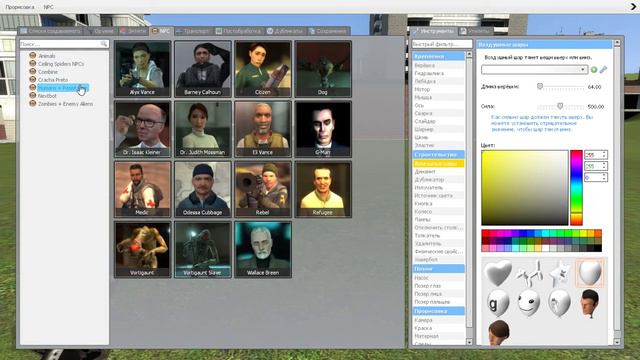Image resolution: width=640 pixels, height=360 pixels.
Task: Select the Дубликатор tool
Action: point(438,180)
